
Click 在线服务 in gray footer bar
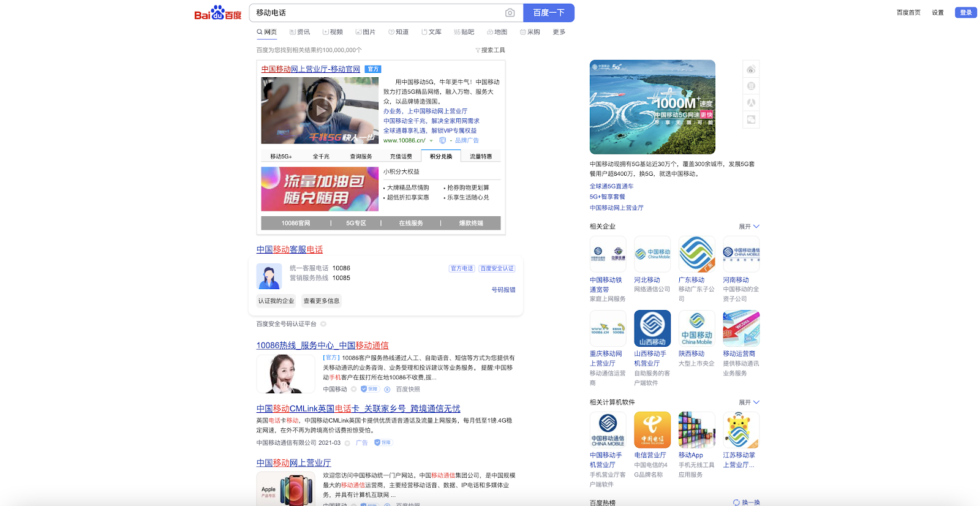pos(411,223)
